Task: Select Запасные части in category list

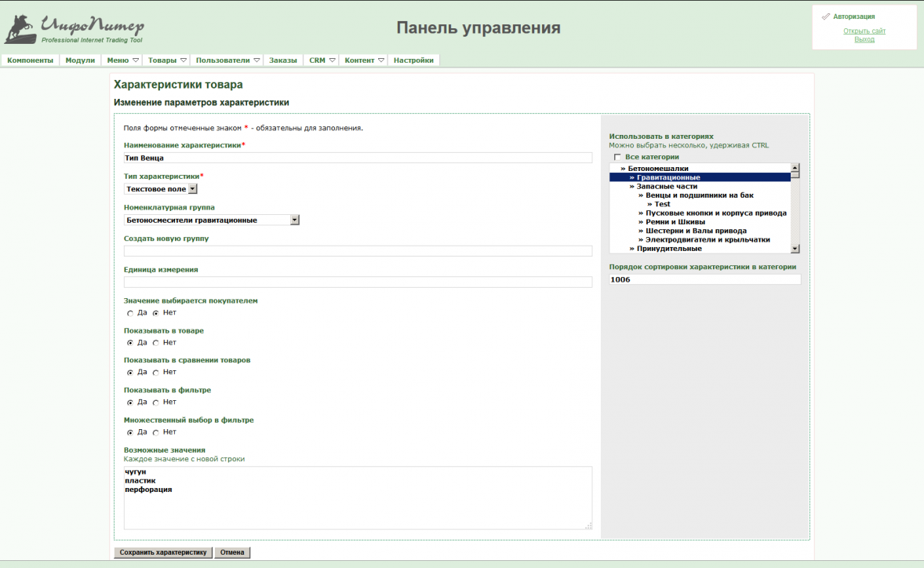Action: (700, 186)
